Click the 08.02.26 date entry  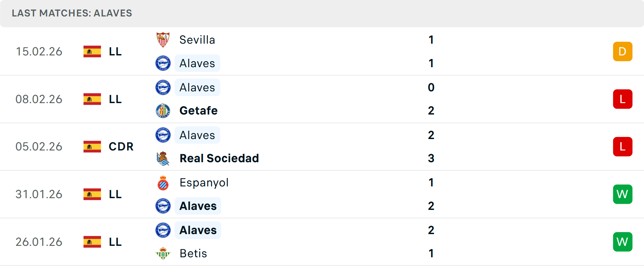coord(39,99)
